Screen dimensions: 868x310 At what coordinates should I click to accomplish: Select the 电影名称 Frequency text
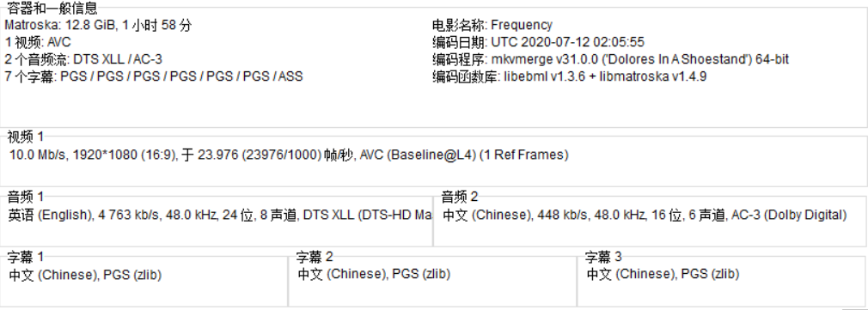[492, 26]
